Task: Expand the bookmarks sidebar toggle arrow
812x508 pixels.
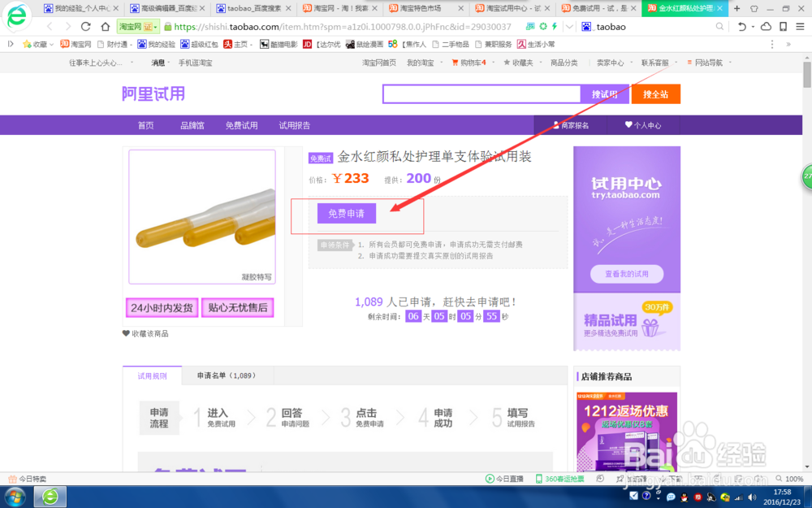Action: click(x=11, y=44)
